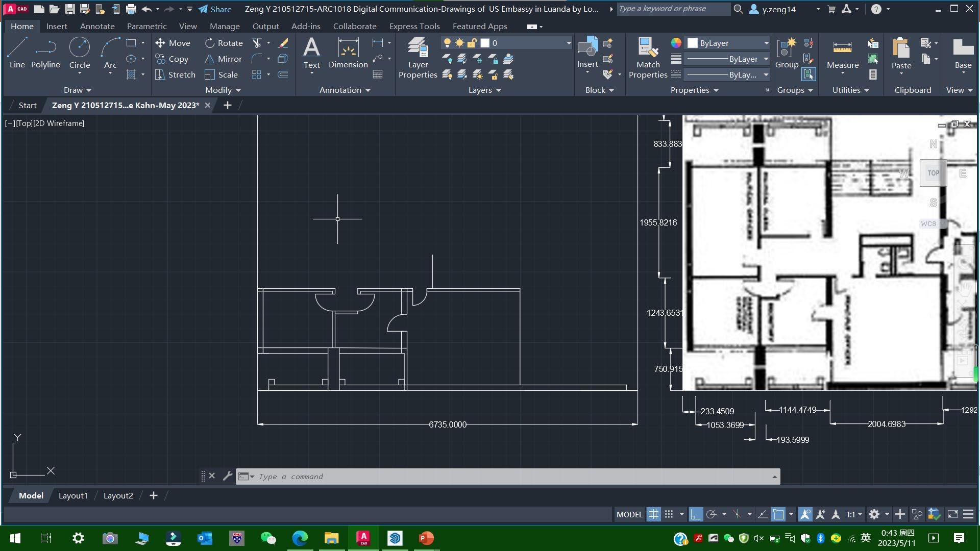The height and width of the screenshot is (551, 980).
Task: Click the Match Properties tool
Action: coord(648,58)
